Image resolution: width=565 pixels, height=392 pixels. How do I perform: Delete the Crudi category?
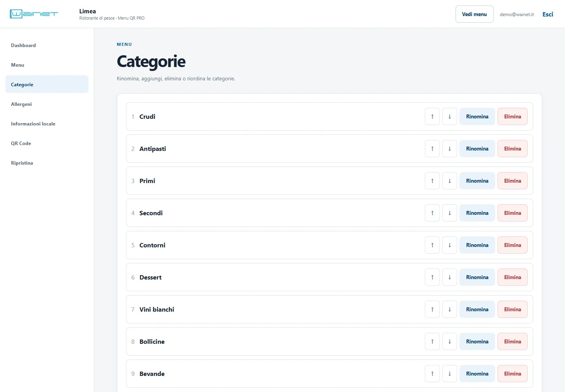tap(512, 116)
